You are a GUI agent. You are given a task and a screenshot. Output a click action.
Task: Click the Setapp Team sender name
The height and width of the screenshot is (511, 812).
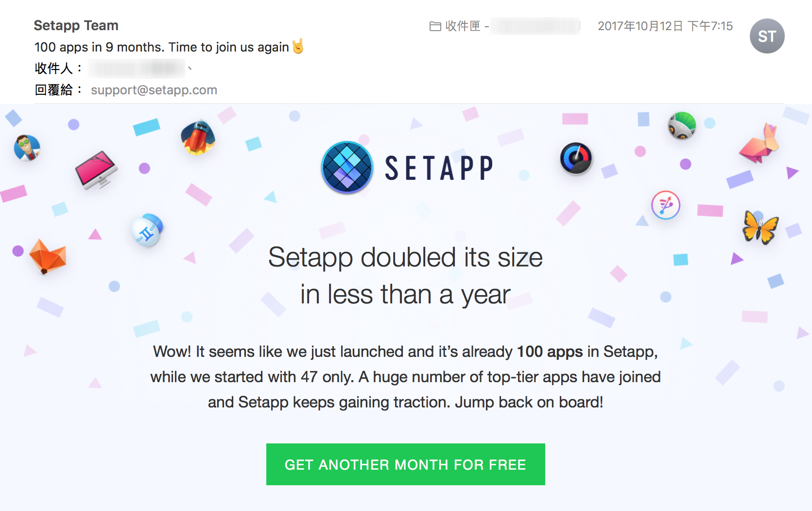click(76, 25)
